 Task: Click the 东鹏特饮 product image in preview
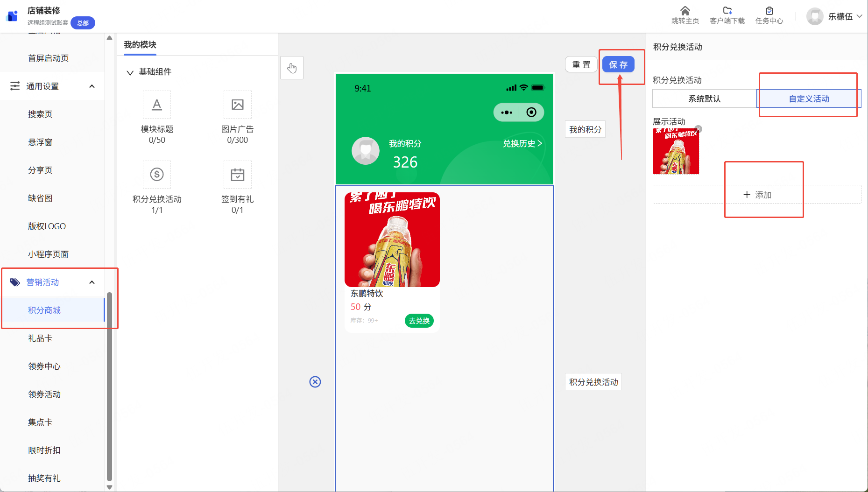pos(392,239)
